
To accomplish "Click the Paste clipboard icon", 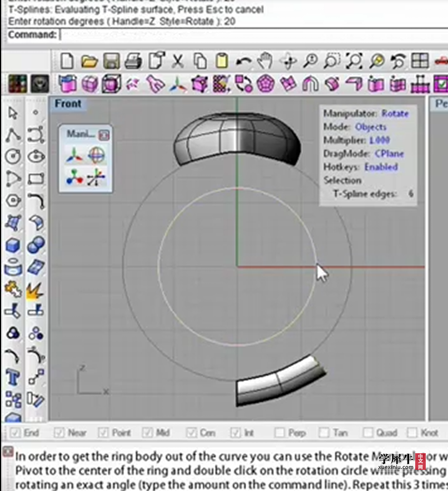I will click(x=222, y=61).
